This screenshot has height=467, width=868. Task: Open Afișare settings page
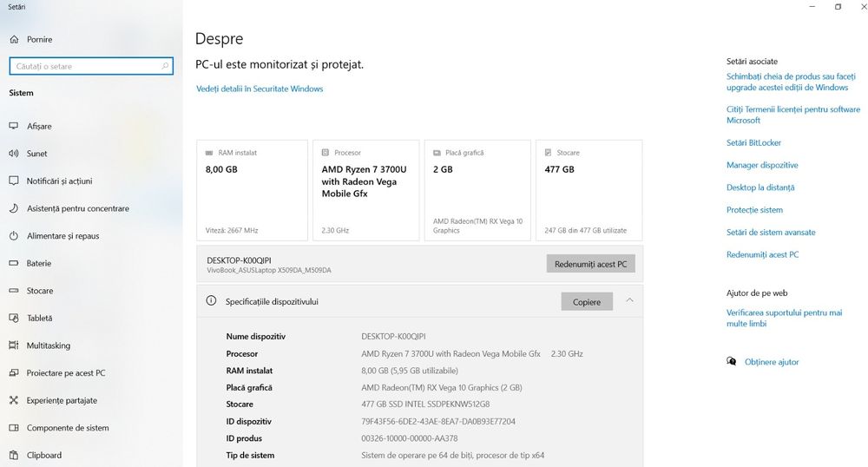39,126
